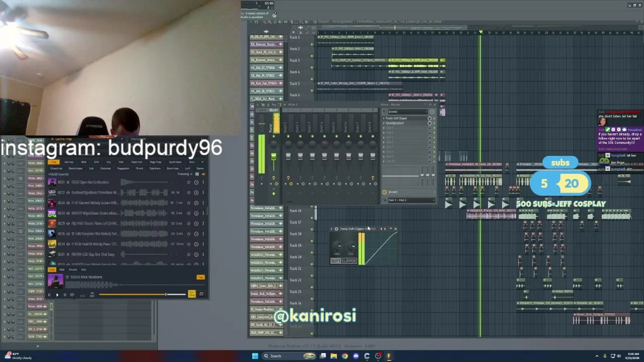Open Fruity Soft Clipper plugin gear settings
The width and height of the screenshot is (644, 362).
tap(336, 229)
